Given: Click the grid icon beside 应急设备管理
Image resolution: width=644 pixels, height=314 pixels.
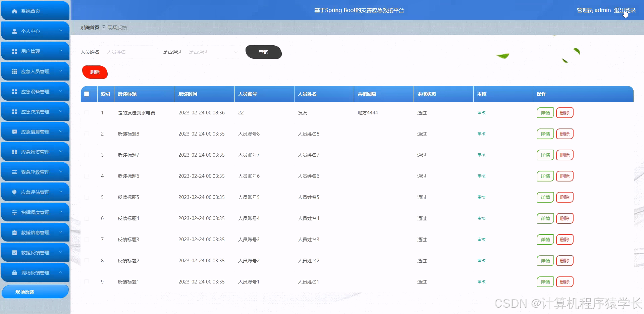Looking at the screenshot, I should click(14, 92).
